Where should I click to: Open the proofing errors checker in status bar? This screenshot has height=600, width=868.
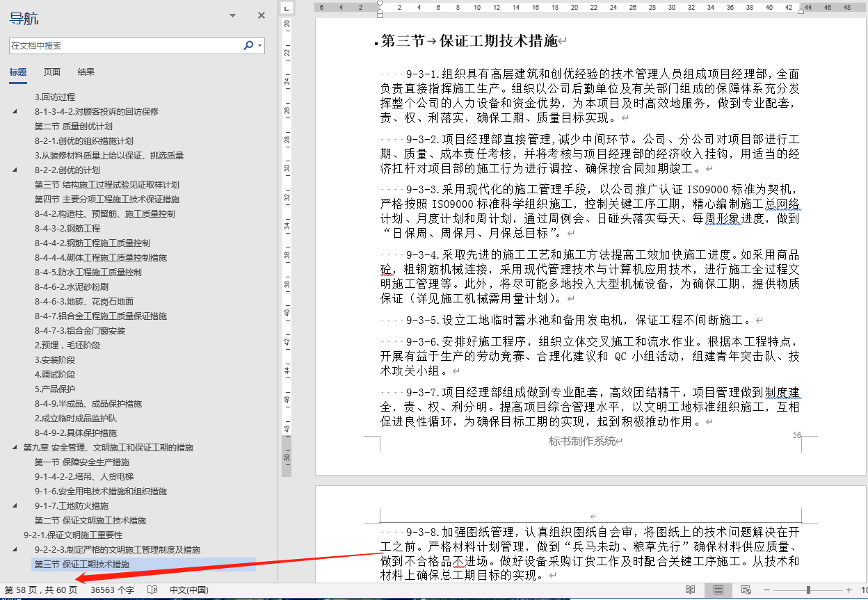pyautogui.click(x=153, y=590)
